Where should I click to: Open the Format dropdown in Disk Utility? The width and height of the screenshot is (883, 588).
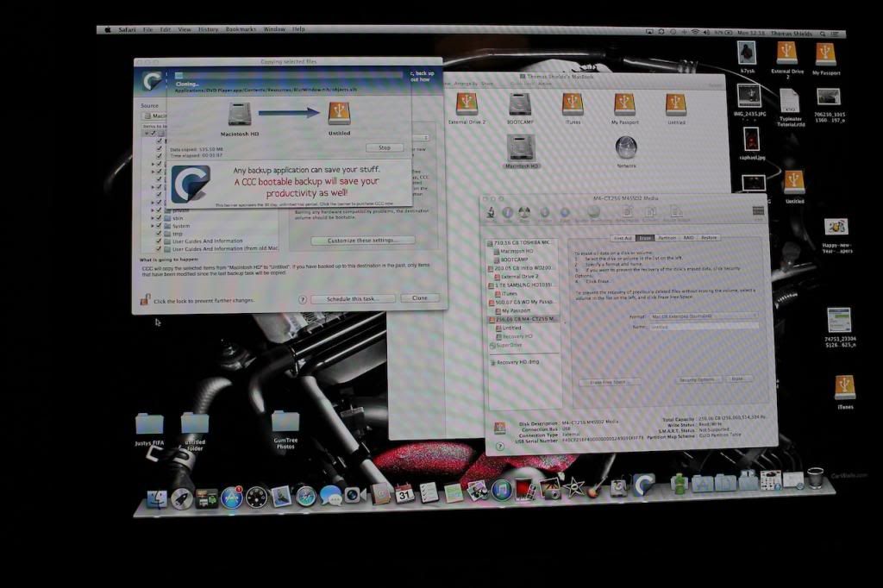pyautogui.click(x=704, y=316)
